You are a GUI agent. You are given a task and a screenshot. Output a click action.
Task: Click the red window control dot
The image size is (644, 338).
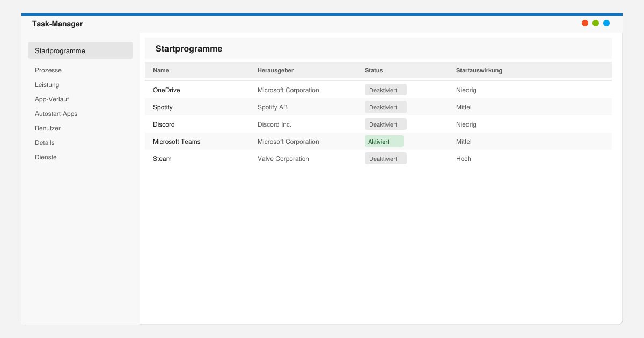coord(585,23)
